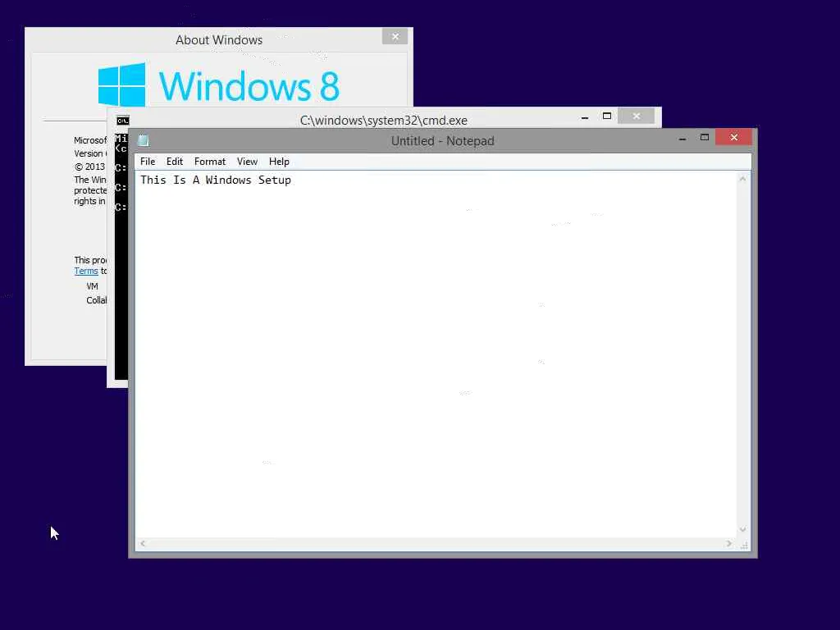Click the Notepad horizontal scrollbar right arrow

pyautogui.click(x=729, y=543)
